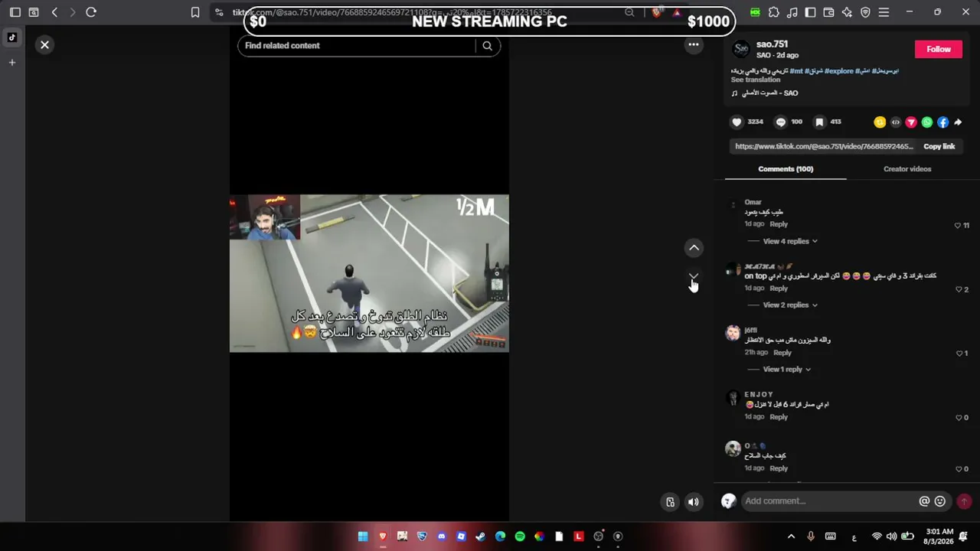The height and width of the screenshot is (551, 980).
Task: Open the browser hamburger menu
Action: (x=884, y=12)
